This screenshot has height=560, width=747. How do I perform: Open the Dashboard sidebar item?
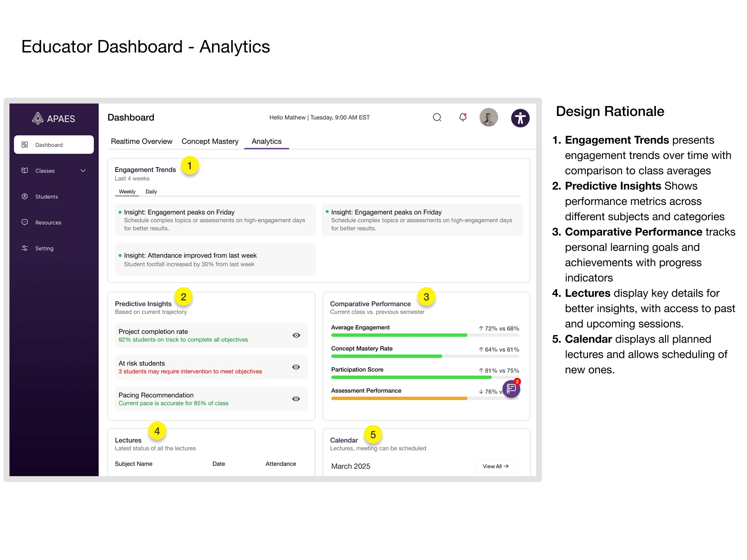pos(54,145)
